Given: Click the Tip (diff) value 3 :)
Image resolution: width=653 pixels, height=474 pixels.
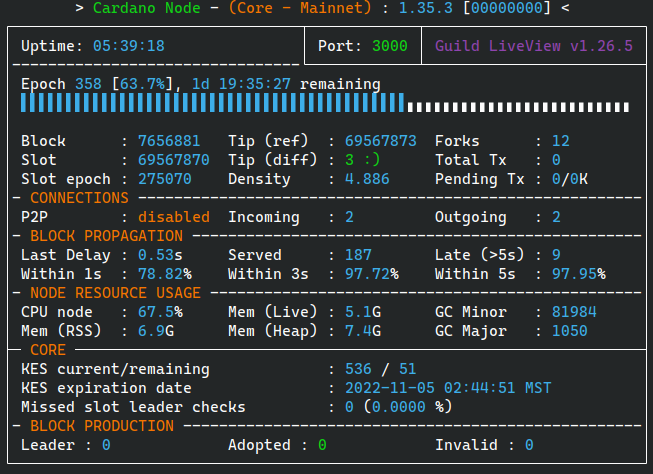Looking at the screenshot, I should tap(362, 160).
